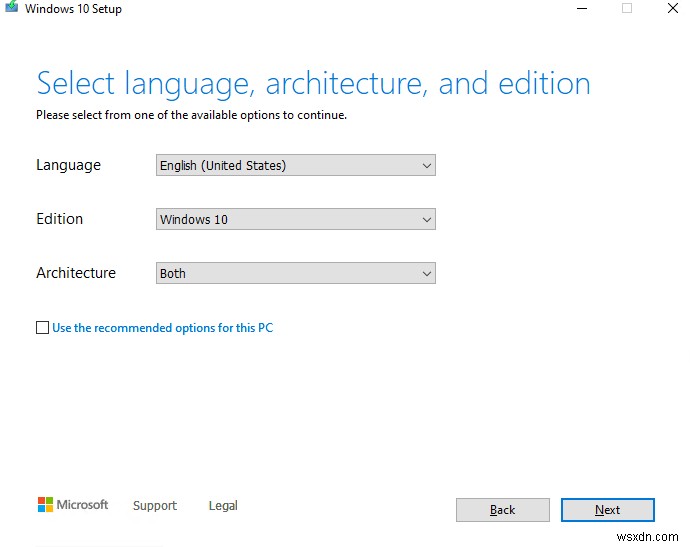Click the Architecture field label
Image resolution: width=690 pixels, height=547 pixels.
pyautogui.click(x=76, y=273)
